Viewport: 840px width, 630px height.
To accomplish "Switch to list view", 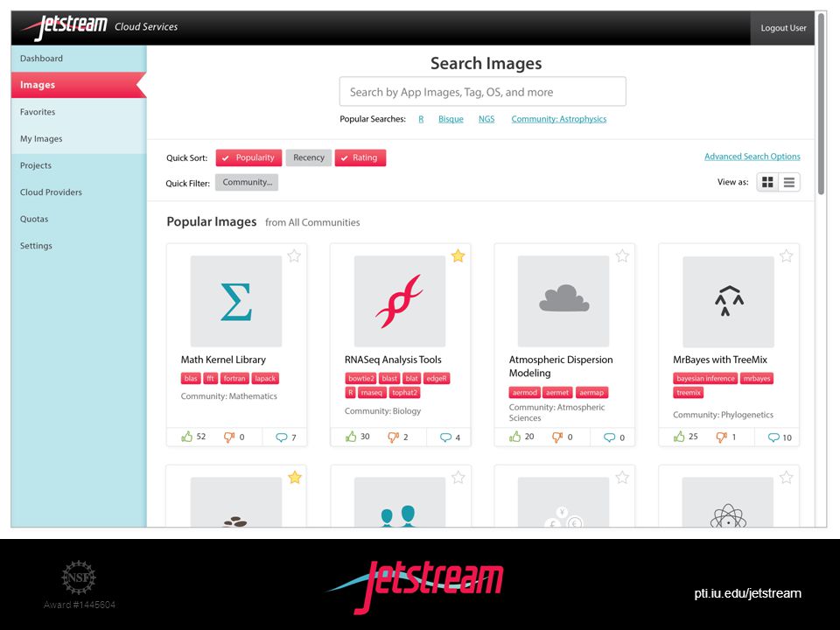I will [x=789, y=182].
